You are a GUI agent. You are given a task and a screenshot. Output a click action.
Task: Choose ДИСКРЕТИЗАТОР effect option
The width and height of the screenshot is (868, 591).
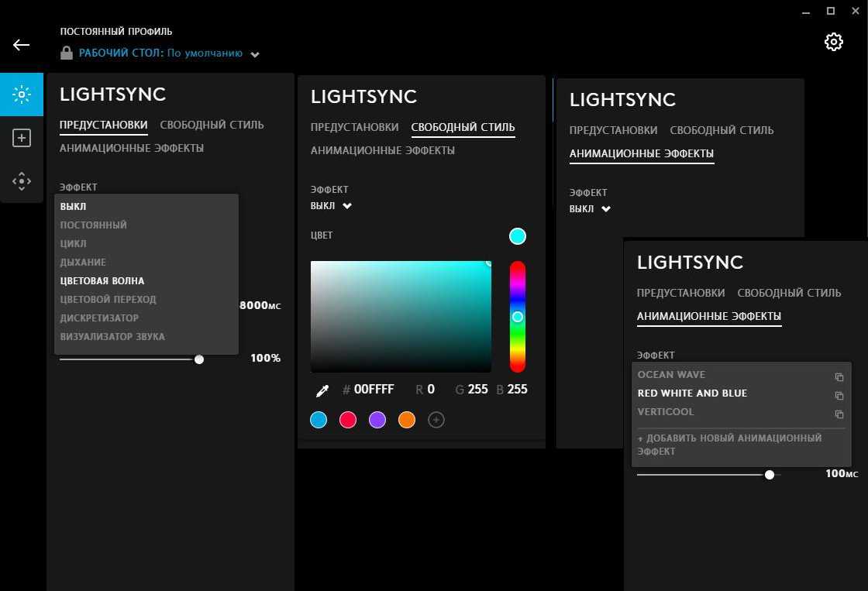coord(100,318)
